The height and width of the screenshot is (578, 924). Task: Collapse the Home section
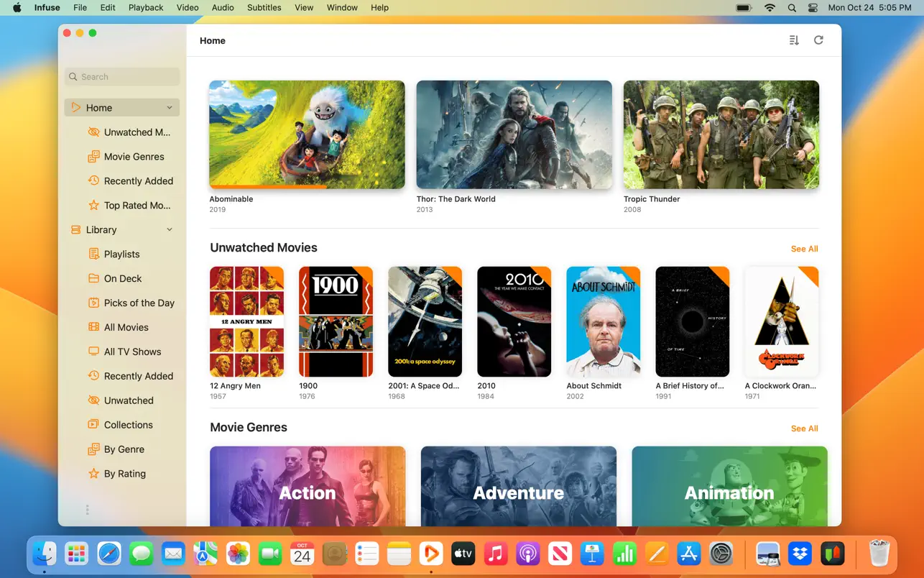pyautogui.click(x=170, y=107)
